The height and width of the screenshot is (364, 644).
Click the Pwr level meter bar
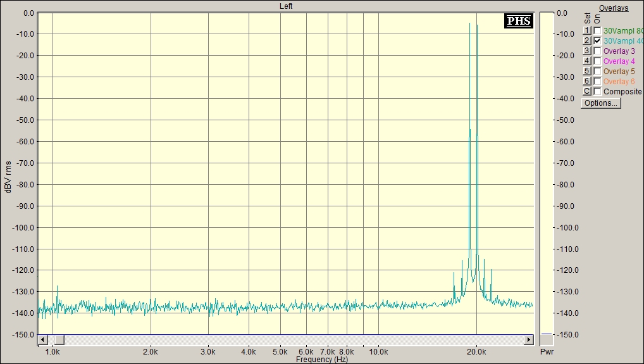(546, 175)
